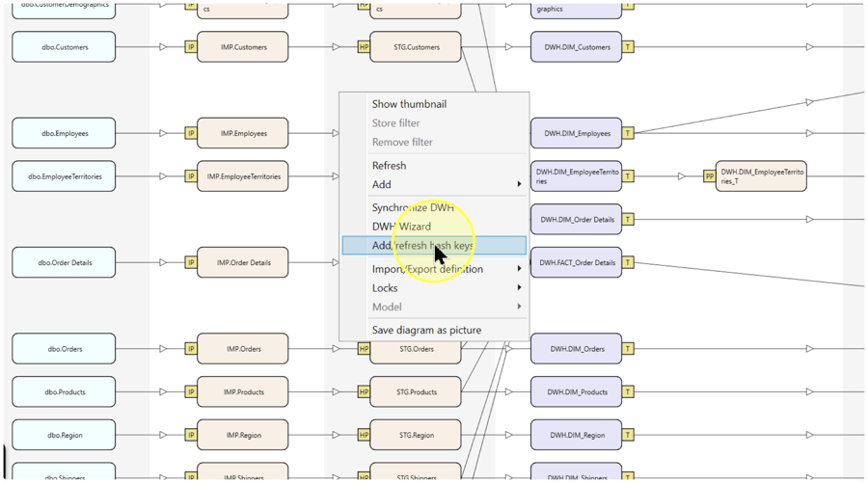
Task: Select the dbo.EmployeeTerritories source node
Action: click(64, 176)
